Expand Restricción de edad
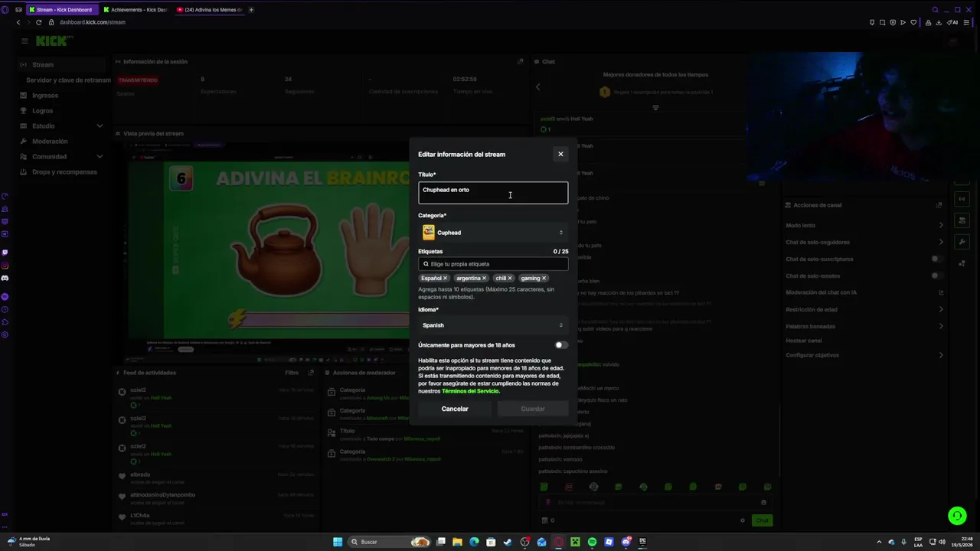This screenshot has width=980, height=551. coord(941,310)
